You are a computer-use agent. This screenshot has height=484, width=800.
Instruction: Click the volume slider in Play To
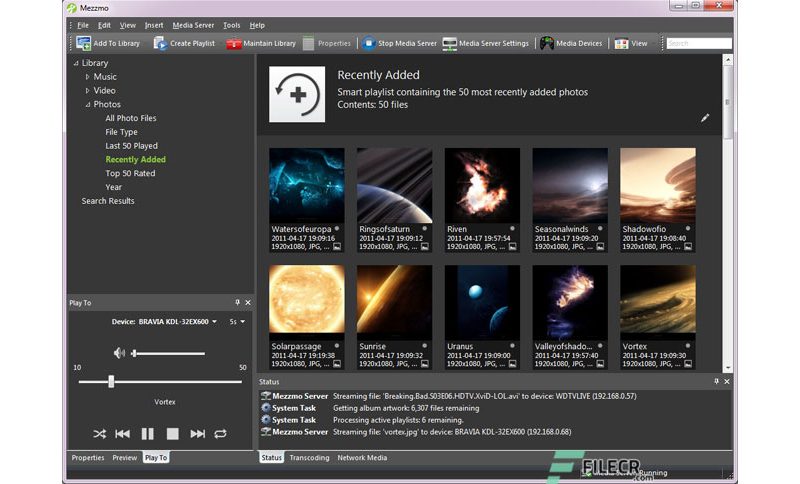(x=168, y=353)
